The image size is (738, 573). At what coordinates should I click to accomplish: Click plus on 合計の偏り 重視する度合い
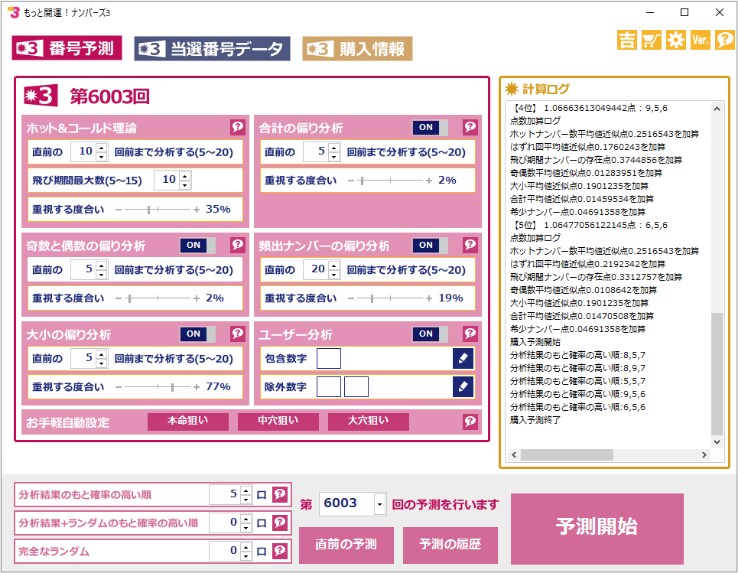click(429, 180)
